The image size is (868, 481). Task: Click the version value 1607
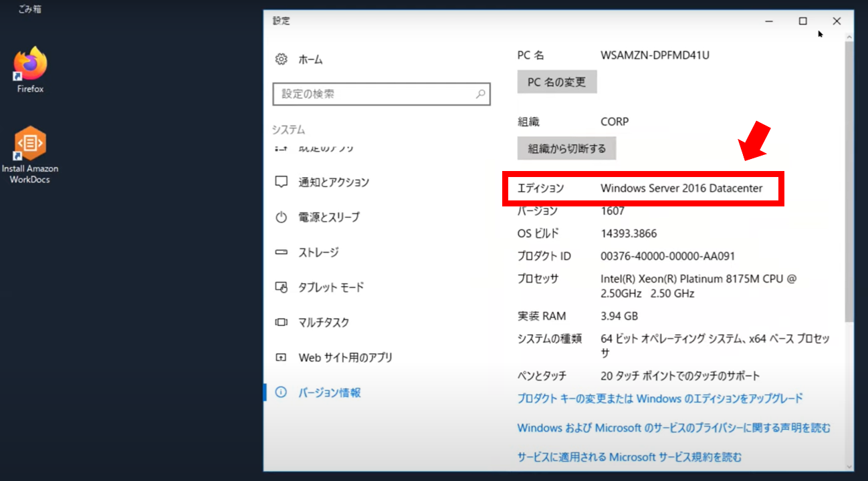point(613,210)
